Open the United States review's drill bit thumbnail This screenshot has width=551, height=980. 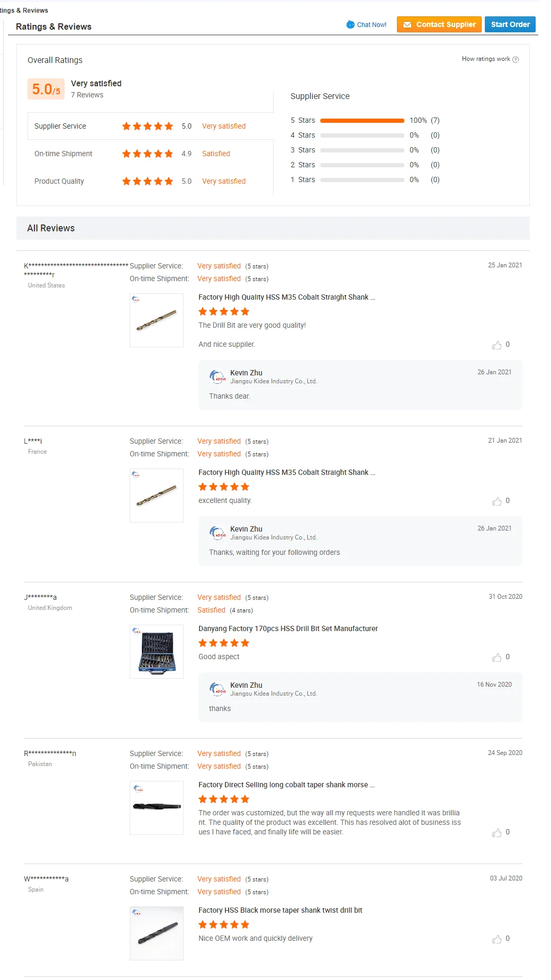click(x=157, y=320)
